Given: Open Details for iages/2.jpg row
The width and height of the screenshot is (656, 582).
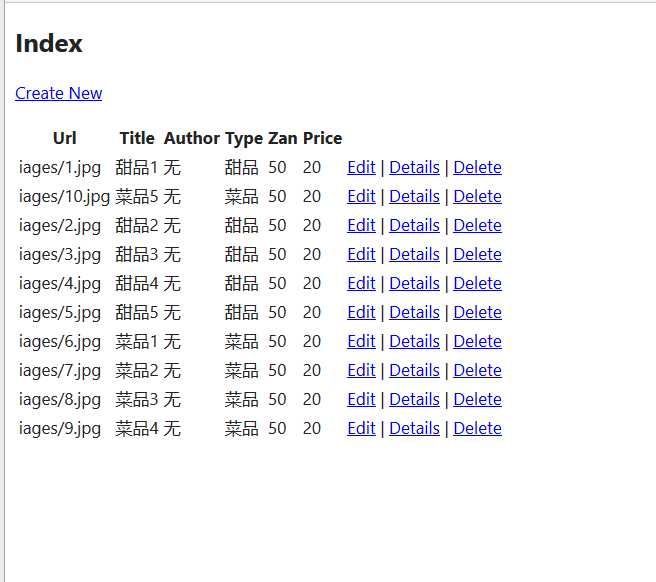Looking at the screenshot, I should pyautogui.click(x=414, y=225).
